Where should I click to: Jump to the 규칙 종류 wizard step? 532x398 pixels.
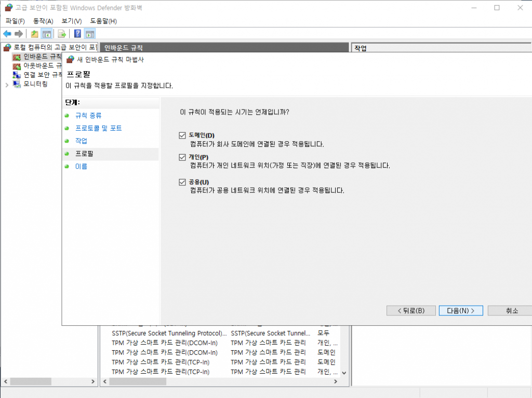88,116
